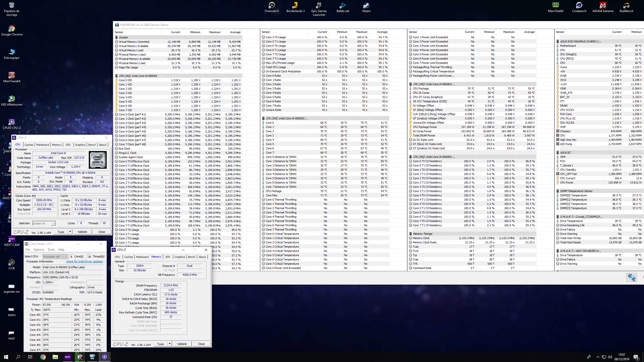Select the 'Uncore Ratio' sensor row

tap(325, 110)
